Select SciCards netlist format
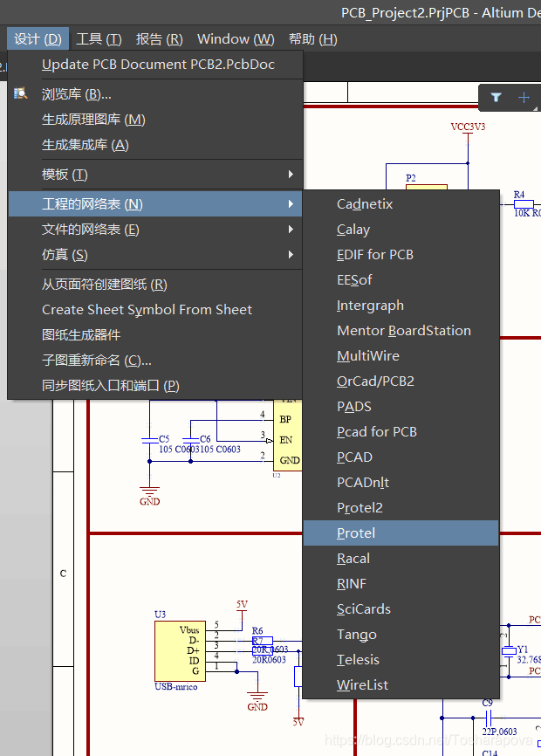This screenshot has height=756, width=541. click(401, 609)
